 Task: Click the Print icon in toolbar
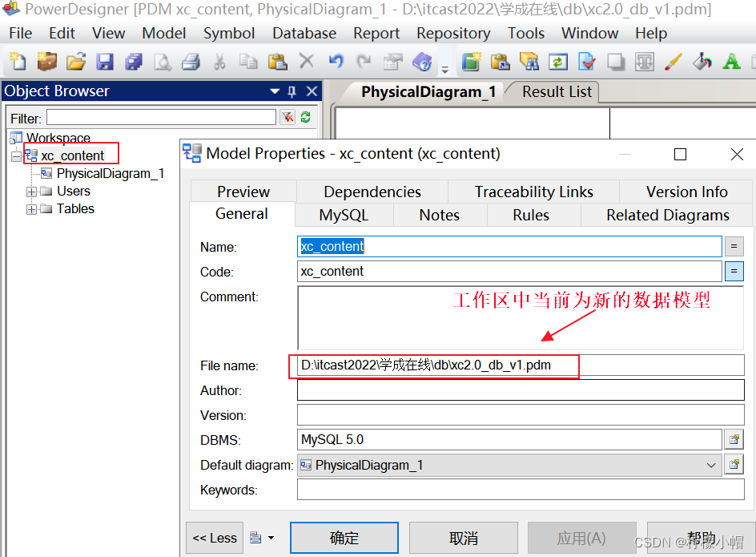click(191, 62)
